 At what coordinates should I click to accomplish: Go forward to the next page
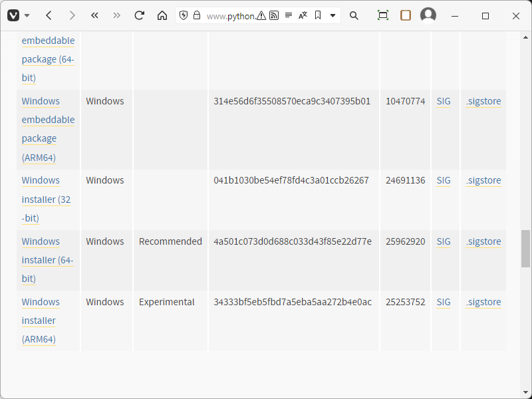[72, 15]
